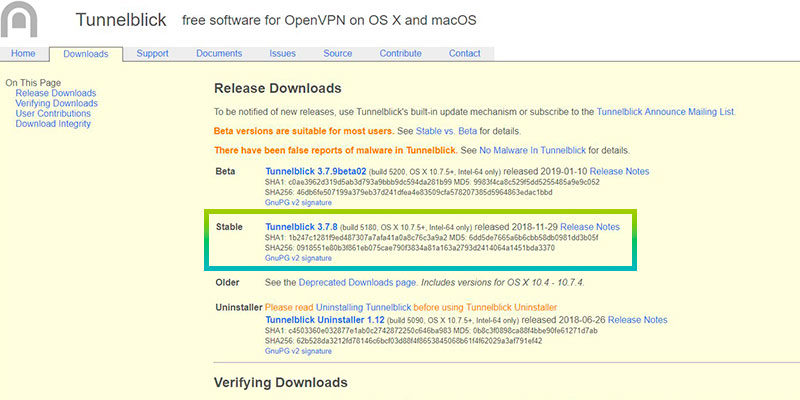Download Tunnelblick 3.7.9beta02
This screenshot has height=400, width=800.
316,171
